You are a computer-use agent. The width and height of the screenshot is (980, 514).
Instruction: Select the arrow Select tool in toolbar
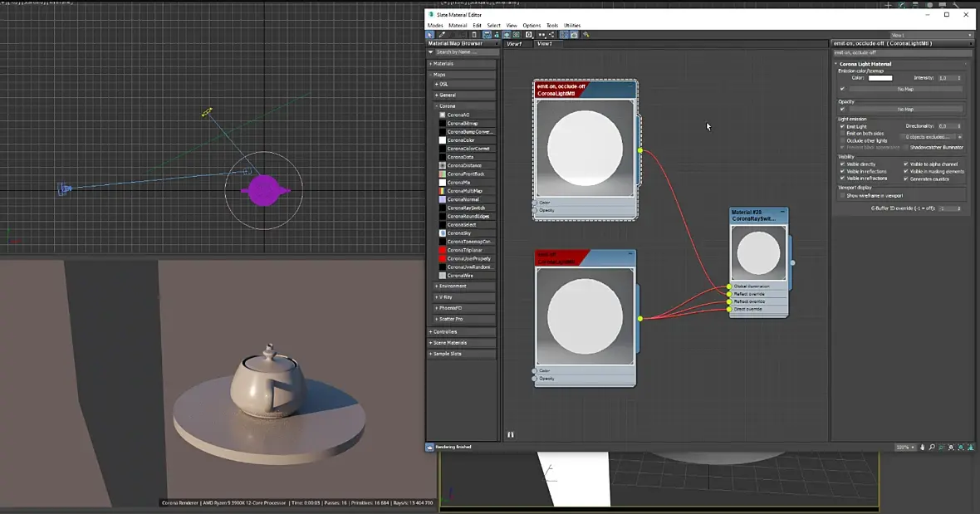(430, 35)
